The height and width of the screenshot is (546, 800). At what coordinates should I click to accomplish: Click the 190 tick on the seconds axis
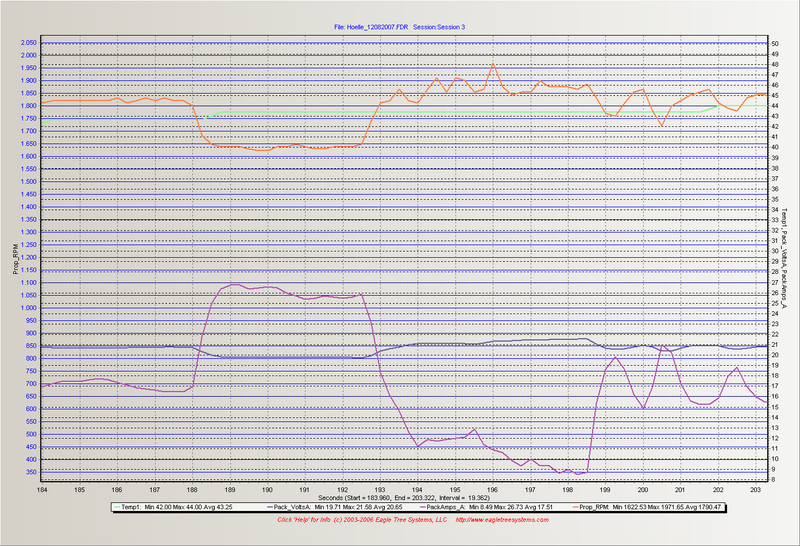268,489
